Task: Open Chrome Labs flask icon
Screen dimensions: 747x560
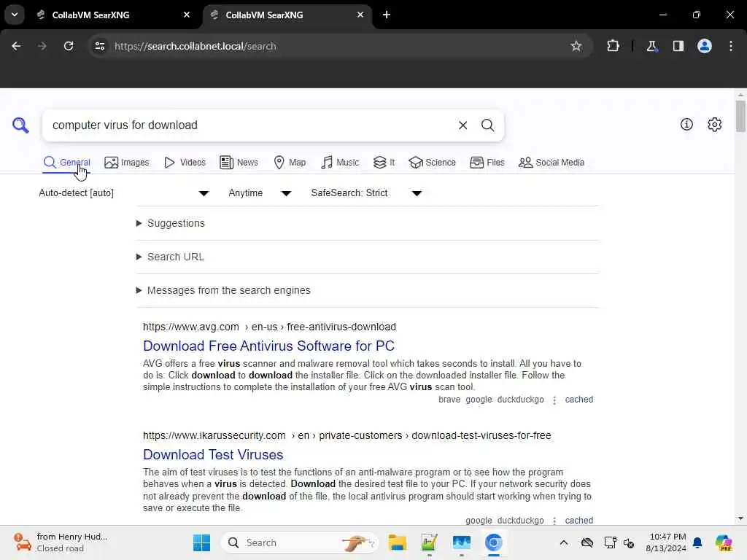Action: (651, 46)
